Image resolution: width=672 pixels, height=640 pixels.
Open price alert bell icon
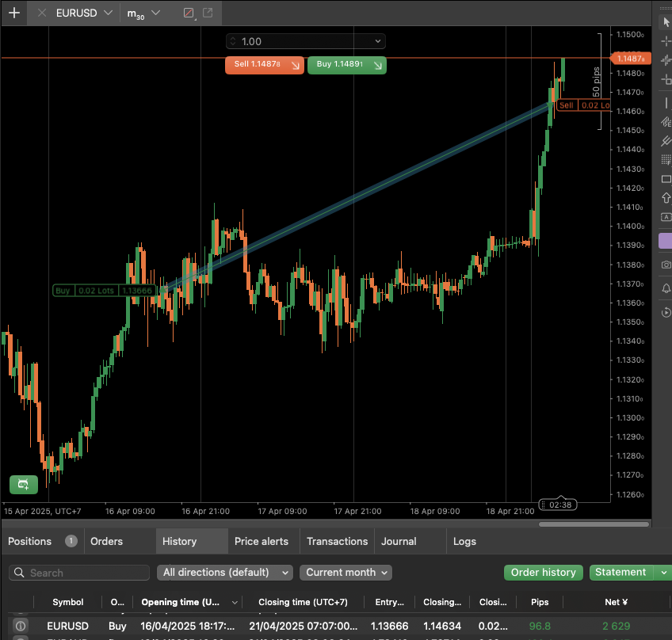pyautogui.click(x=666, y=288)
